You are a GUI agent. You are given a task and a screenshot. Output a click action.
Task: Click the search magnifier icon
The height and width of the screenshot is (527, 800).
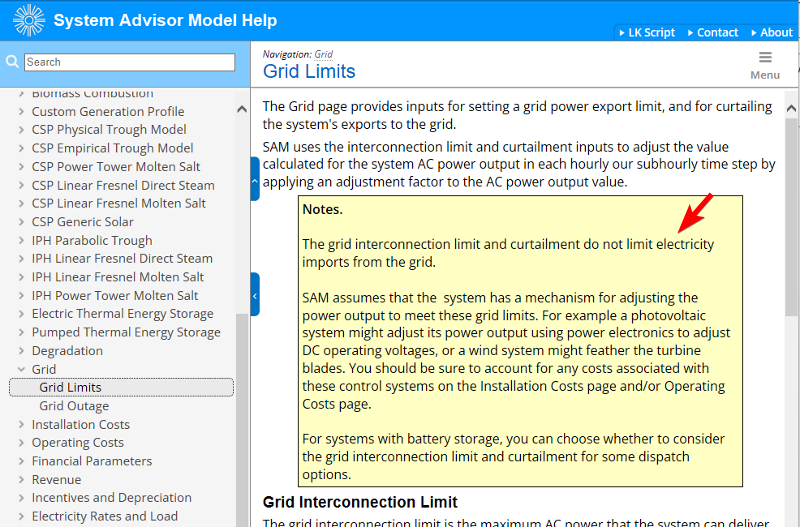tap(13, 62)
